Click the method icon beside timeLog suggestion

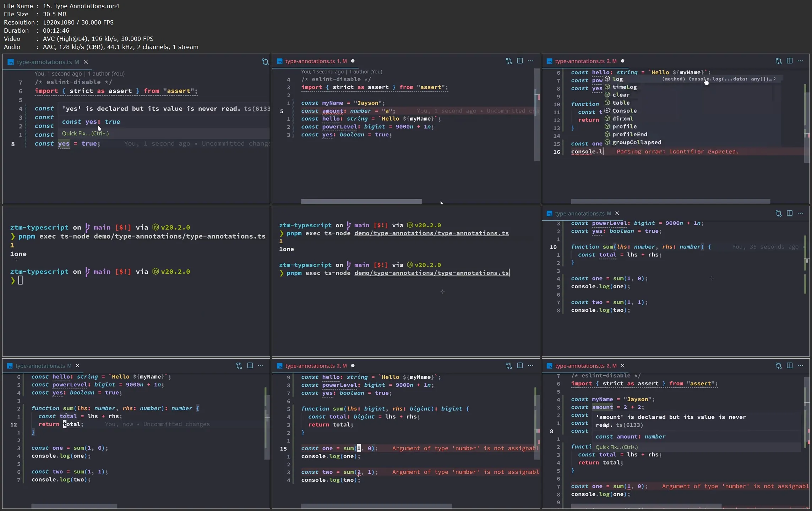coord(607,87)
